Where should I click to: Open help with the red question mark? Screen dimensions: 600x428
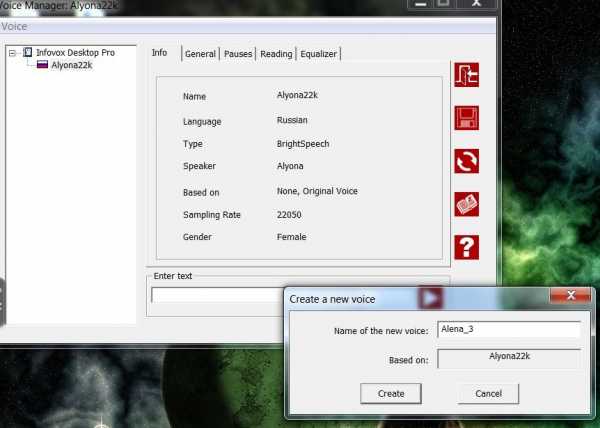pyautogui.click(x=466, y=247)
